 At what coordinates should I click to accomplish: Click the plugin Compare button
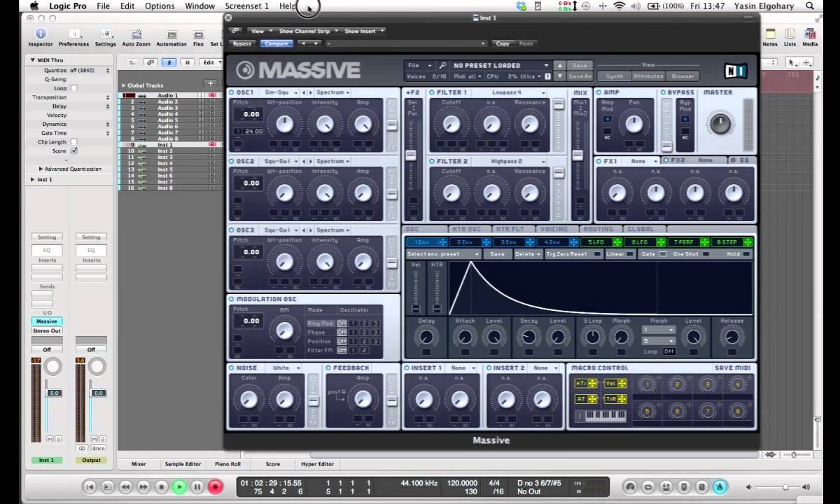tap(276, 43)
